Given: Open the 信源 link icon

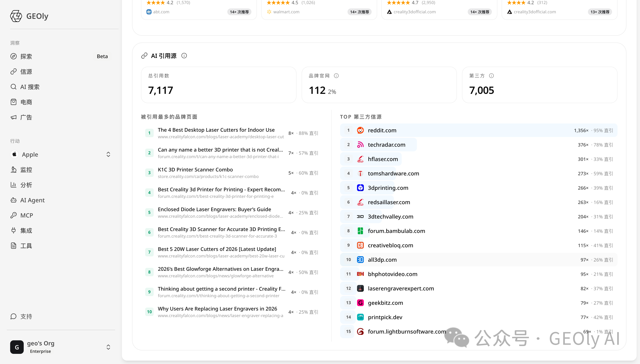Looking at the screenshot, I should (x=14, y=71).
